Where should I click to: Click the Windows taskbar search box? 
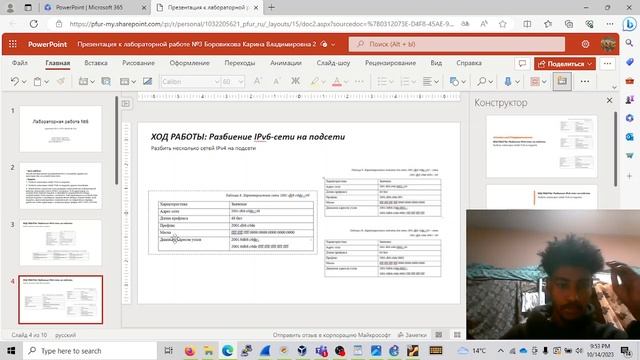[90, 351]
